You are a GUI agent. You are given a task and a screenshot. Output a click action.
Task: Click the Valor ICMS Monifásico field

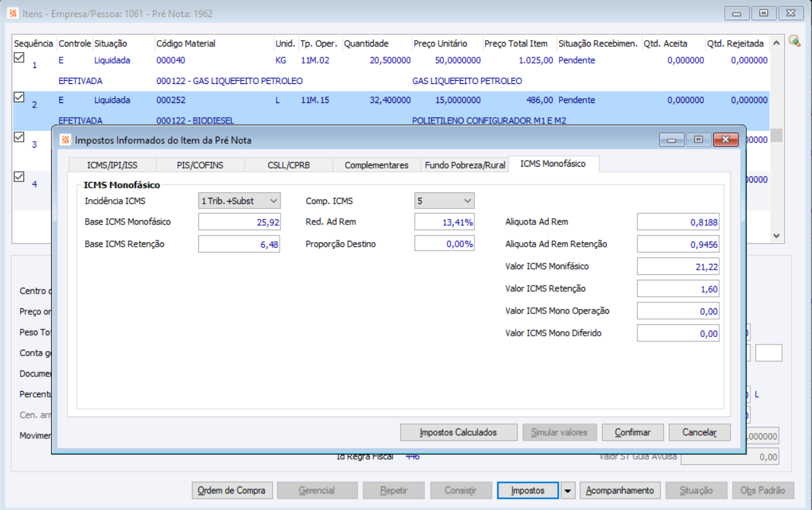[x=678, y=267]
